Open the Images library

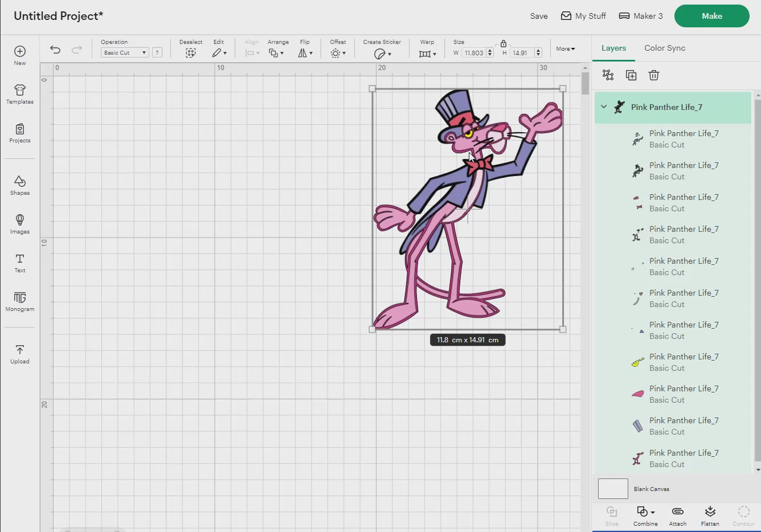coord(19,224)
